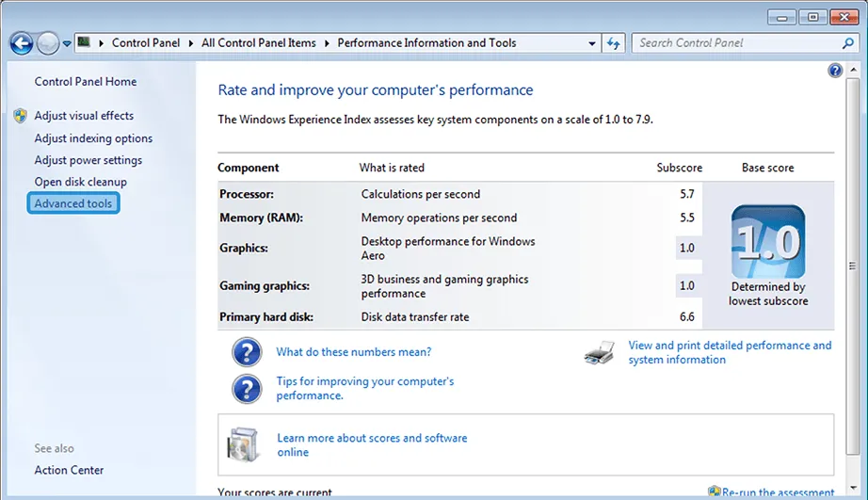868x500 pixels.
Task: Open What do these numbers mean link
Action: tap(354, 352)
